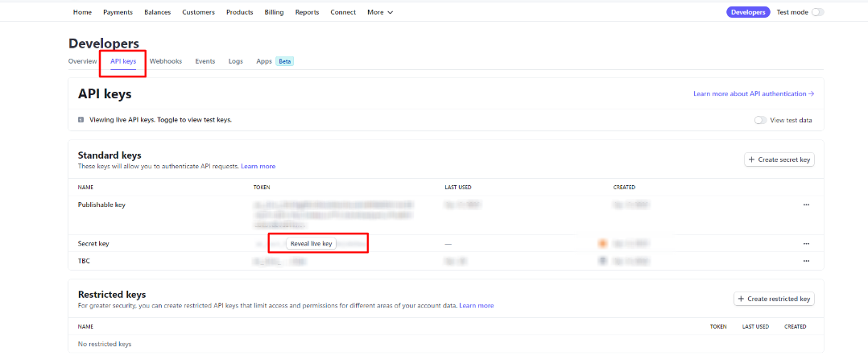Open the Logs tab
The image size is (868, 364).
pyautogui.click(x=236, y=61)
